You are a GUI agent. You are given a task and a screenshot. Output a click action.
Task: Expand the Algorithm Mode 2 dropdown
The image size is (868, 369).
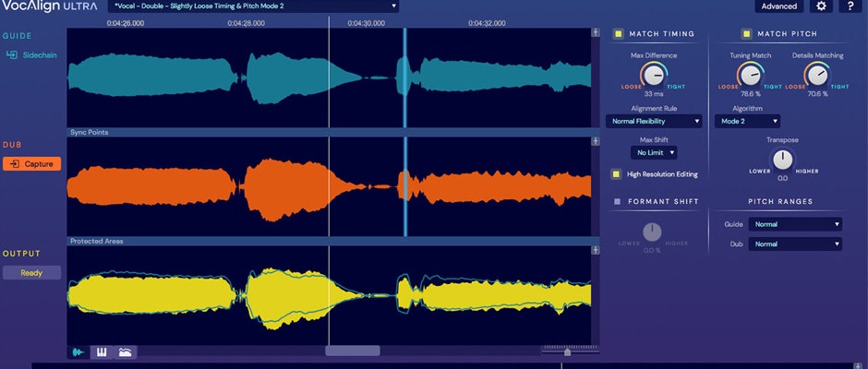748,121
